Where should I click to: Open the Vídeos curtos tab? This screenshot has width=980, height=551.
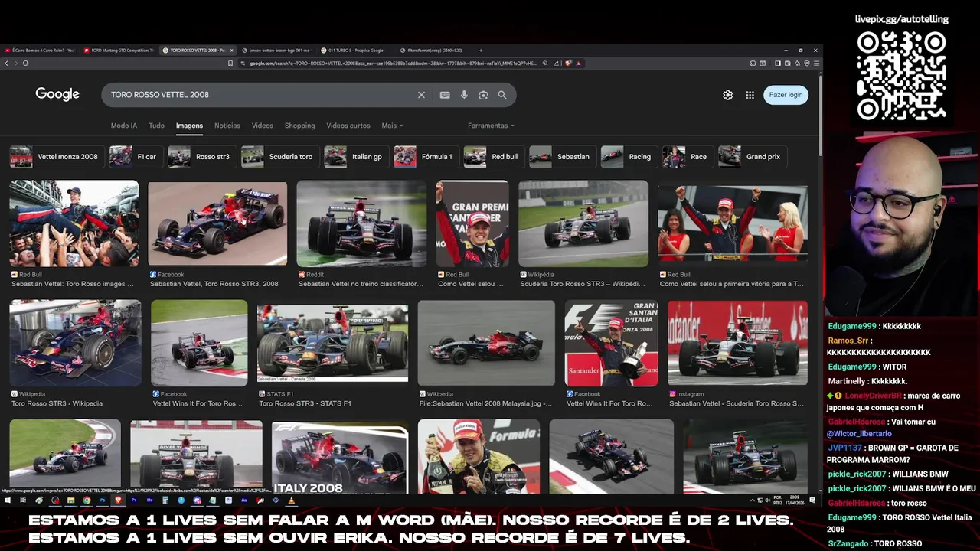(348, 126)
